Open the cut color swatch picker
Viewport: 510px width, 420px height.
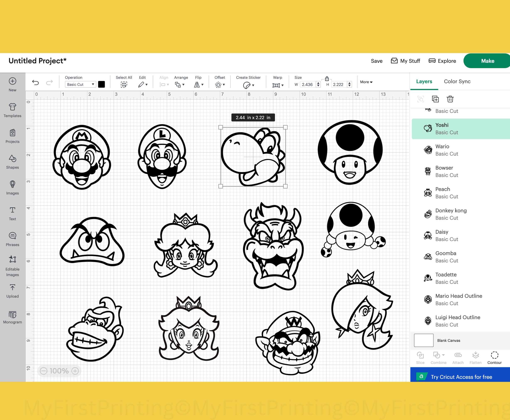point(102,84)
